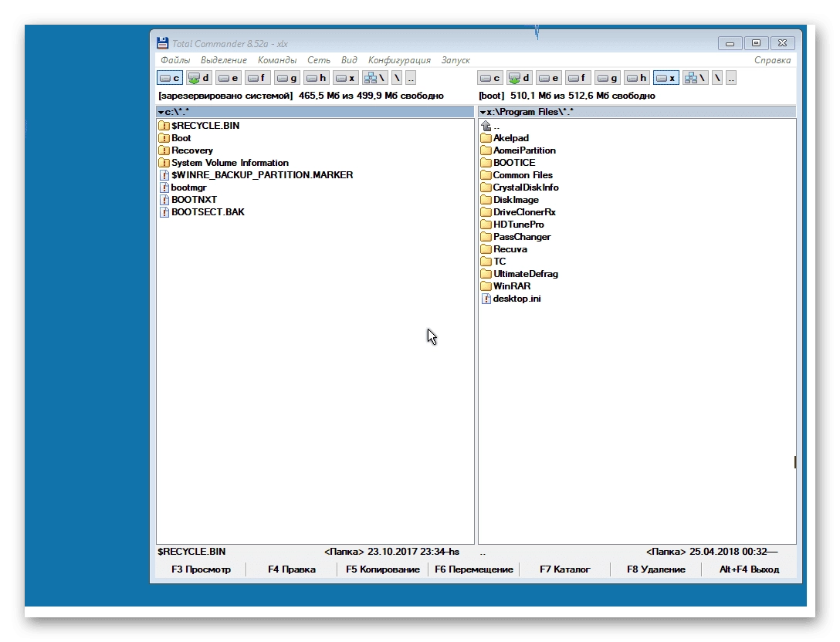Click F7 Каталог button
This screenshot has height=642, width=840.
click(x=564, y=569)
